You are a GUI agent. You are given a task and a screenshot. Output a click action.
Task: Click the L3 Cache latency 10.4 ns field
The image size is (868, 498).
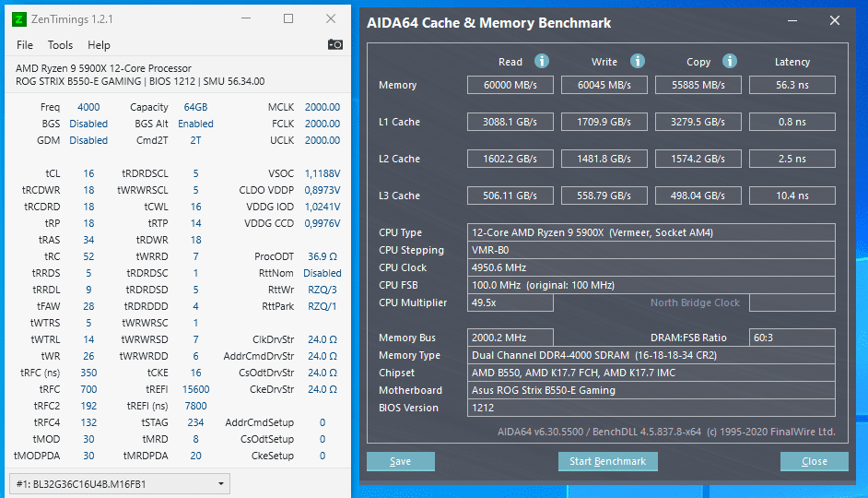pyautogui.click(x=792, y=196)
